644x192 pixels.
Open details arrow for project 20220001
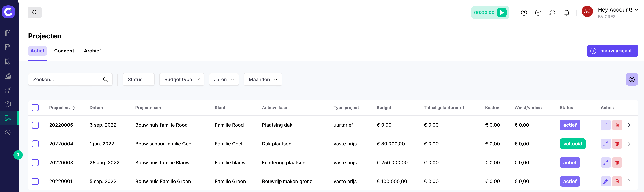(629, 181)
